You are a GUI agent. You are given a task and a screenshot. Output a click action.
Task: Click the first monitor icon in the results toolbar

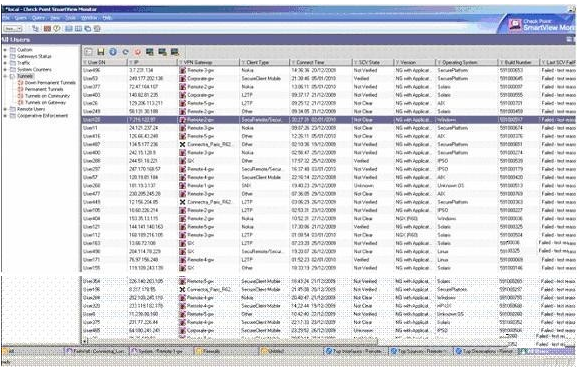tap(150, 52)
